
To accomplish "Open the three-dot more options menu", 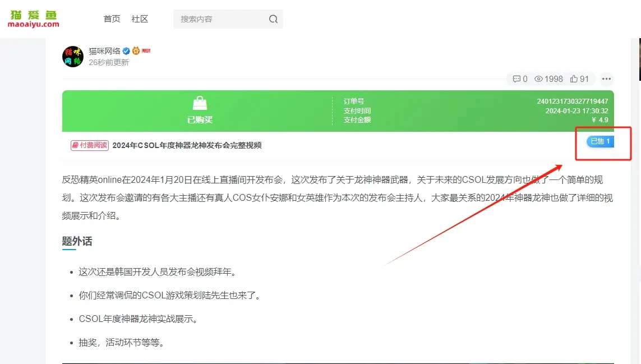I will pos(606,79).
